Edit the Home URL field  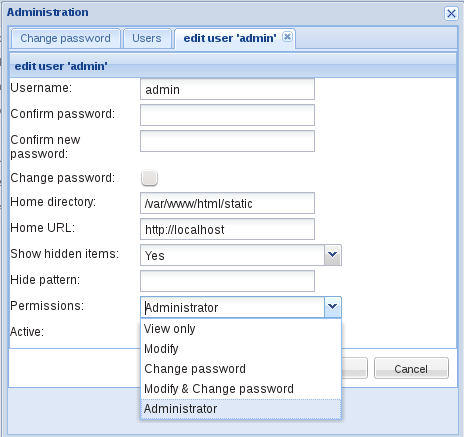tap(227, 229)
